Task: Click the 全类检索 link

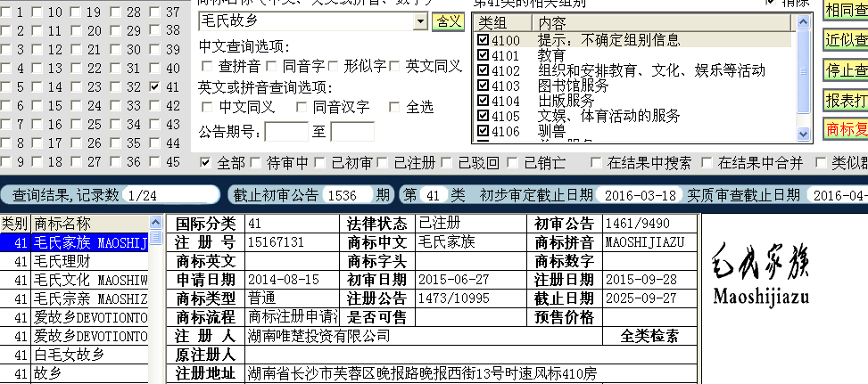Action: (x=649, y=336)
